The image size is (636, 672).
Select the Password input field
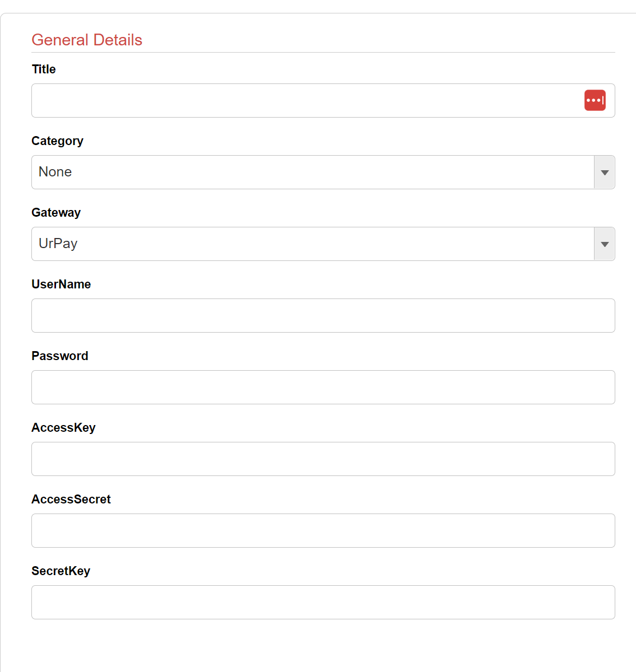[x=323, y=388]
